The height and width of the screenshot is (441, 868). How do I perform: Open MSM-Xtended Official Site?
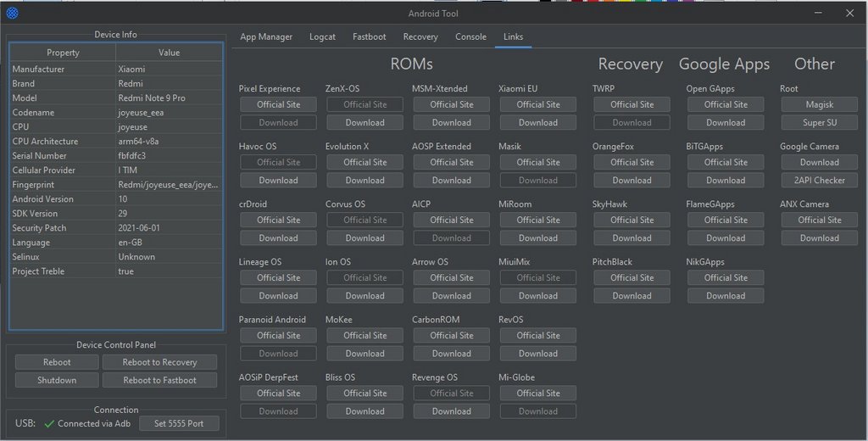[x=452, y=104]
